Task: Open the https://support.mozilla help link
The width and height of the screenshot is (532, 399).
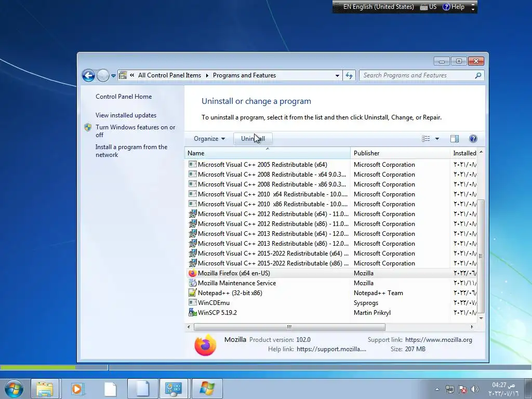Action: [331, 349]
